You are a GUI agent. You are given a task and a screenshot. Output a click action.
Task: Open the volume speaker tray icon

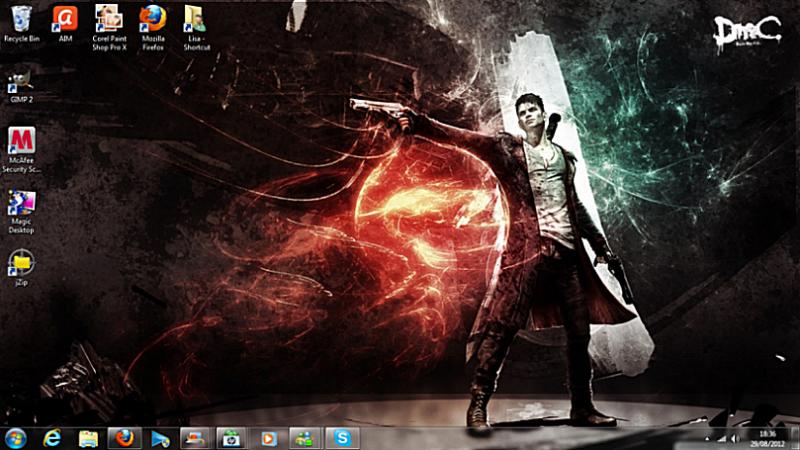[736, 438]
